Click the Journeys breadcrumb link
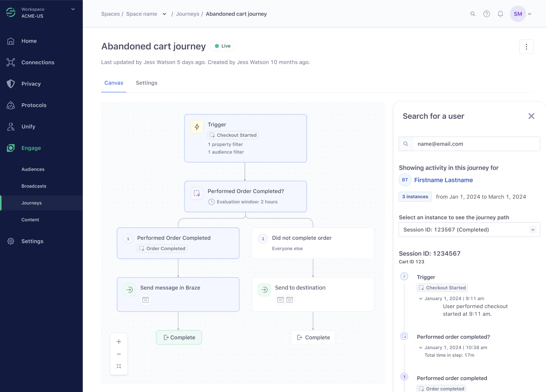This screenshot has width=546, height=392. [188, 14]
